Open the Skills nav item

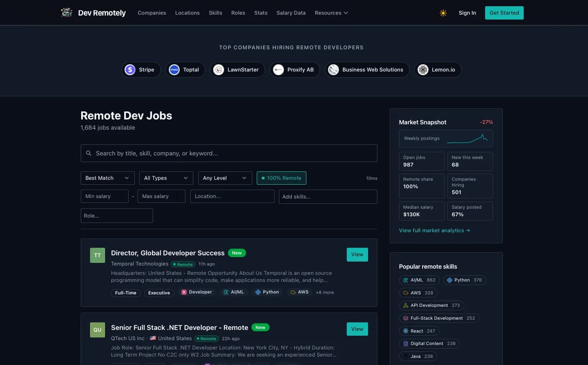click(216, 13)
